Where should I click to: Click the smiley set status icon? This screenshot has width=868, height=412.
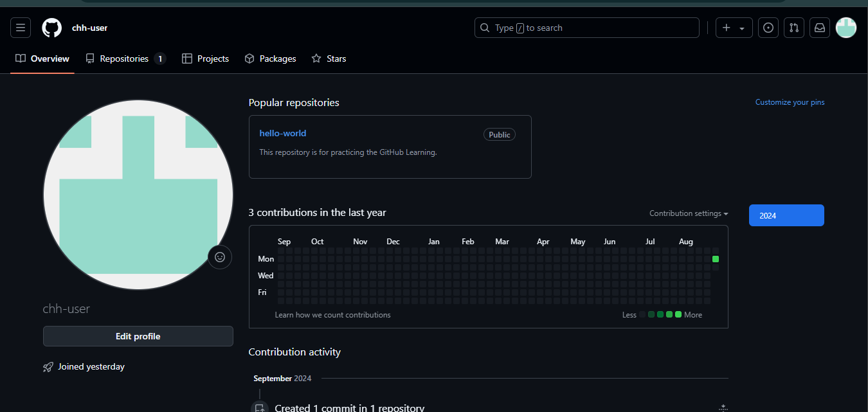[219, 257]
